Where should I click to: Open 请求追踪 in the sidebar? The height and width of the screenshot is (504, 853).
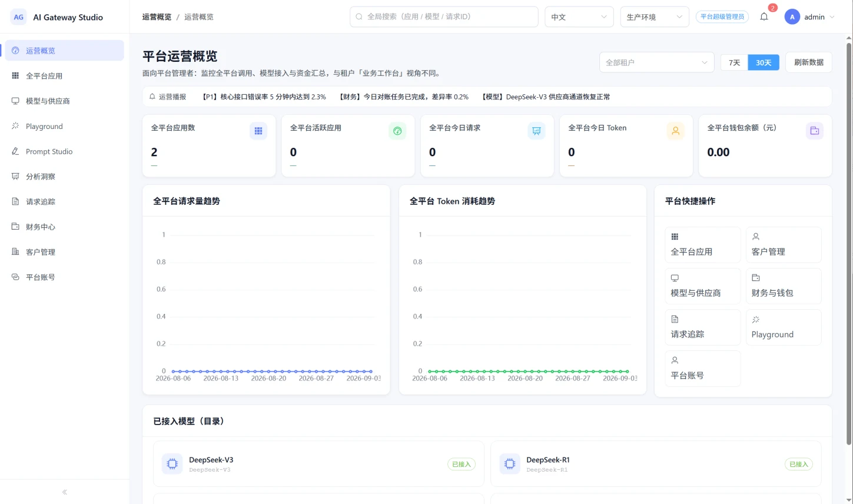[x=65, y=202]
